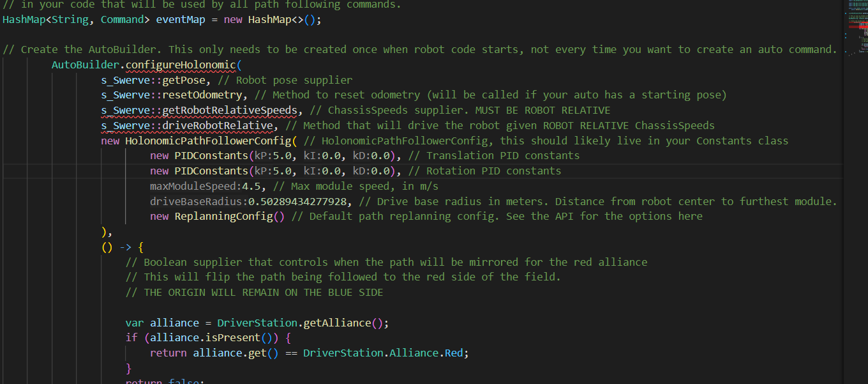868x384 pixels.
Task: Click DriverStation.Alliance.Red in return statement
Action: 385,353
